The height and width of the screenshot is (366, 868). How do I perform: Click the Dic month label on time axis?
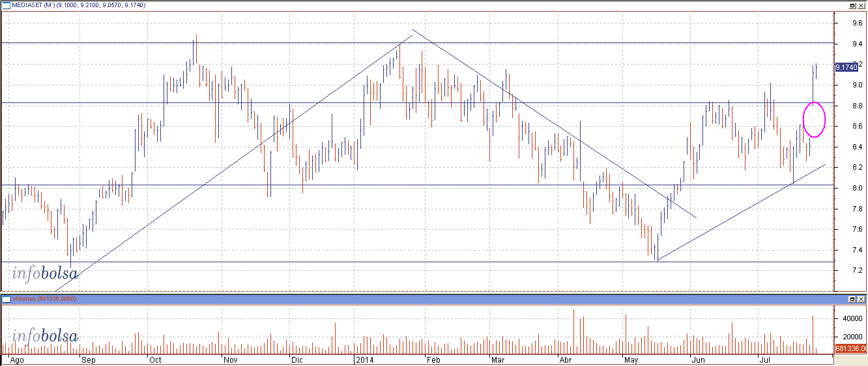pos(297,359)
